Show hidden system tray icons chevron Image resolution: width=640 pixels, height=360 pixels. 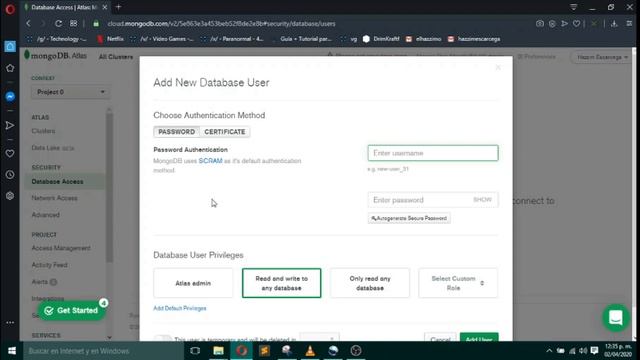549,351
